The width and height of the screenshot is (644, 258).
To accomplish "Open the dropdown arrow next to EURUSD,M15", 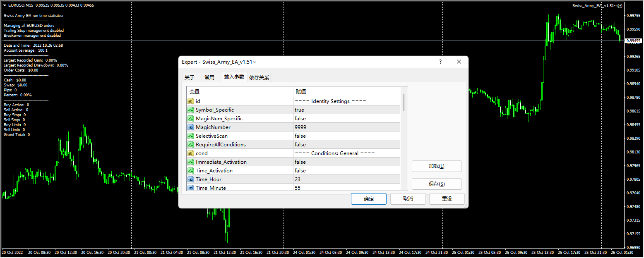I will coord(4,5).
